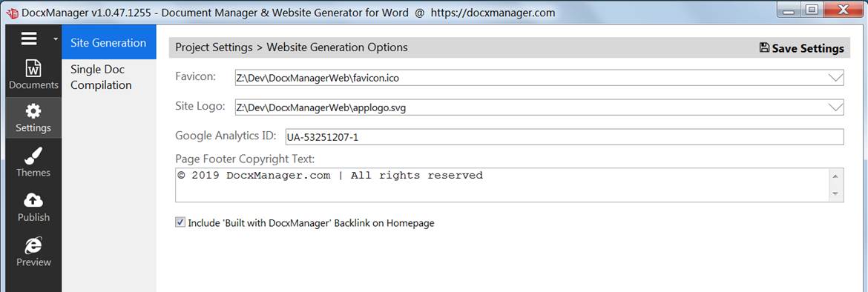Close the DocxManager window
Screen dimensions: 868x292
[844, 10]
